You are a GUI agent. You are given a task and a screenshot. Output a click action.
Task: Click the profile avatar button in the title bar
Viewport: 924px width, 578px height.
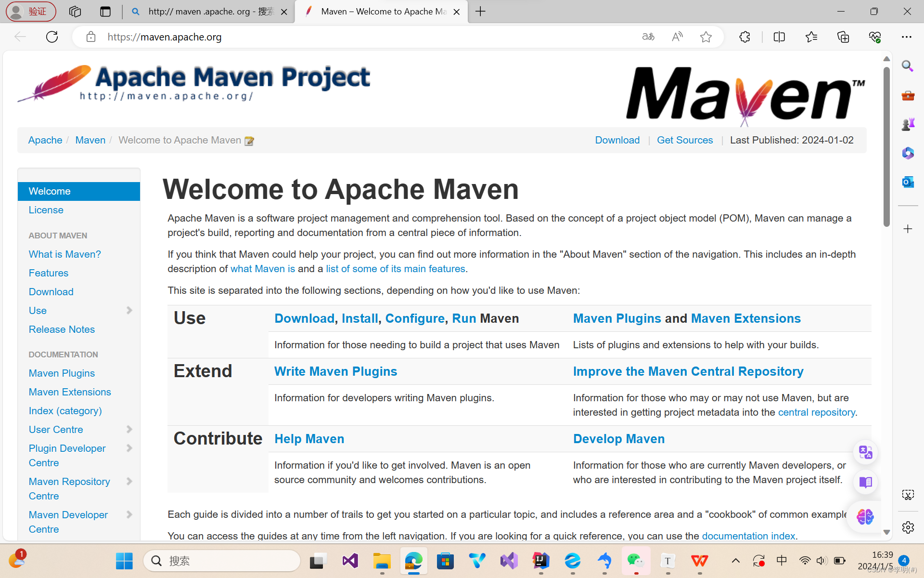tap(31, 12)
